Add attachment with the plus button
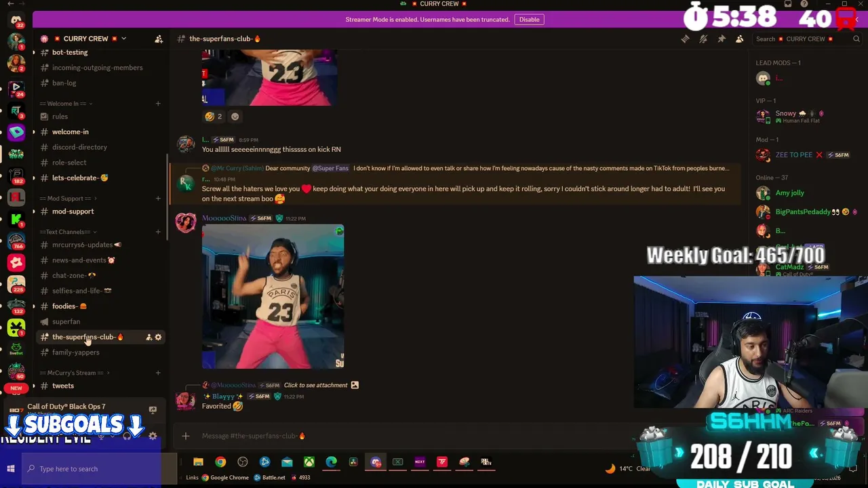868x488 pixels. (x=186, y=436)
